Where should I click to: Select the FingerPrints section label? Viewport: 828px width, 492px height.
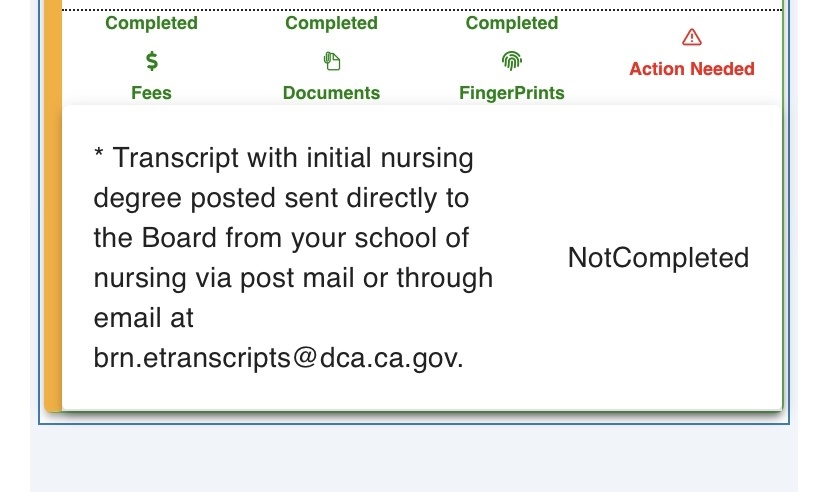point(512,93)
